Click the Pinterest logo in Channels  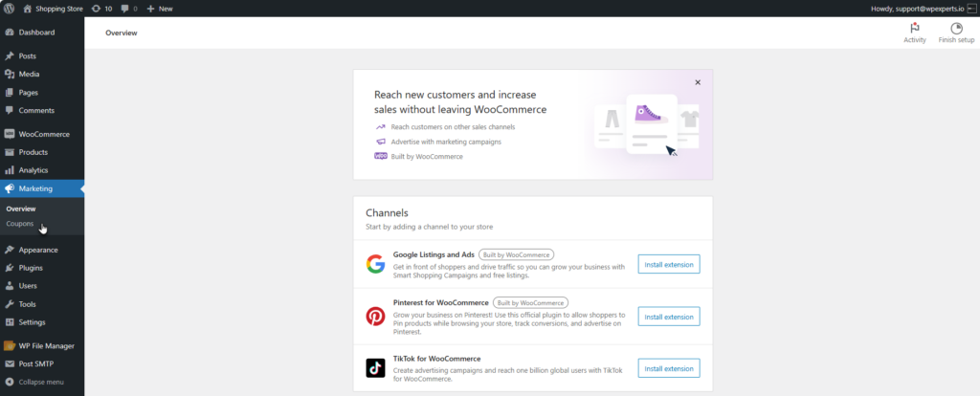click(x=375, y=317)
